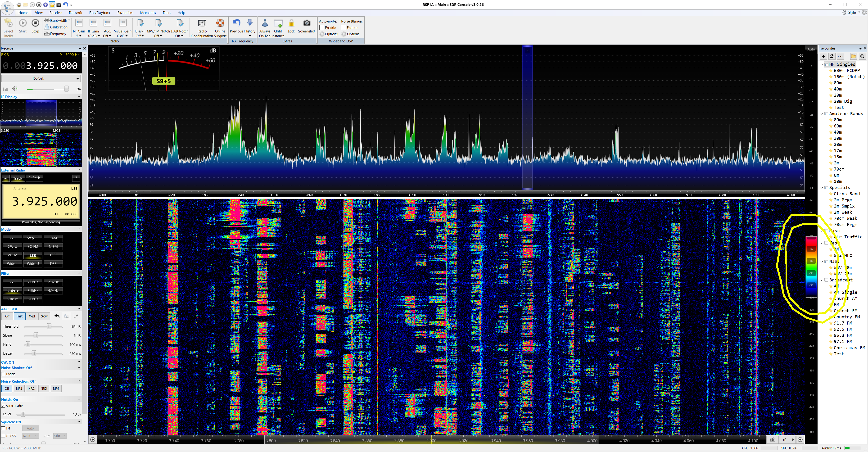Enable the Auto-mute checkbox

point(322,28)
